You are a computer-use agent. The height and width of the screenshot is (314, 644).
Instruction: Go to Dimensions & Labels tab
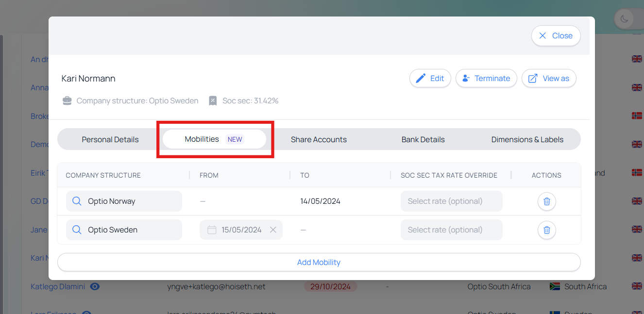pos(527,140)
